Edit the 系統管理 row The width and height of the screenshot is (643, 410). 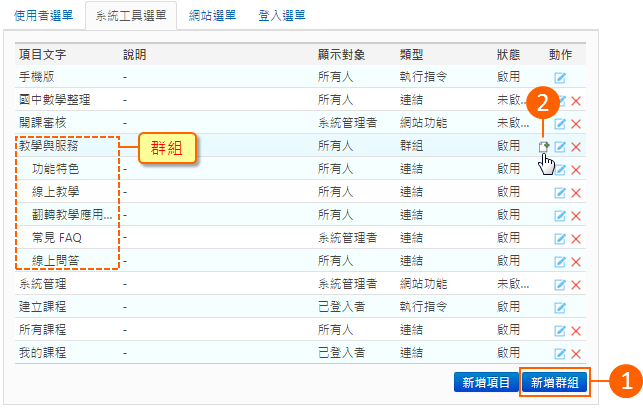[561, 285]
